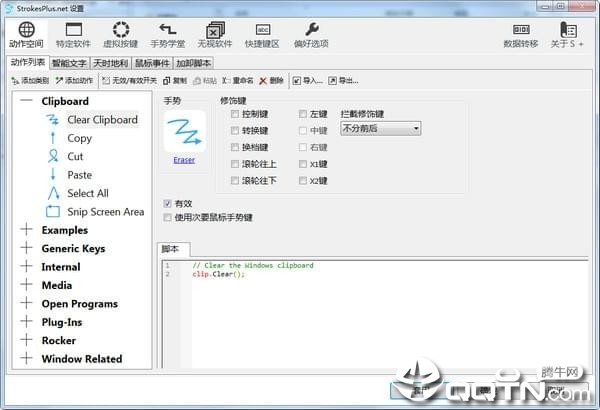Image resolution: width=600 pixels, height=410 pixels.
Task: Toggle the 滚轮往上 checkbox
Action: [235, 164]
